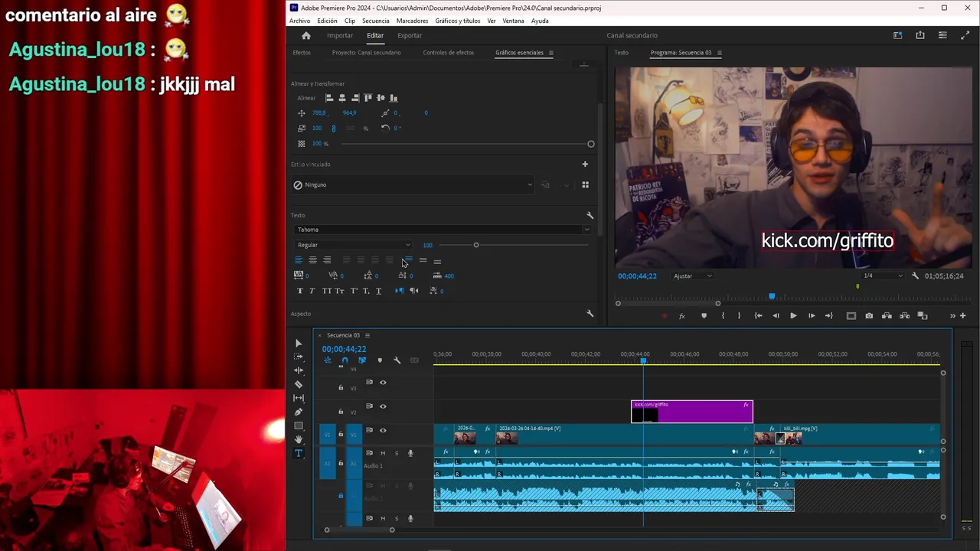Adjust the font size slider handle

click(x=475, y=245)
